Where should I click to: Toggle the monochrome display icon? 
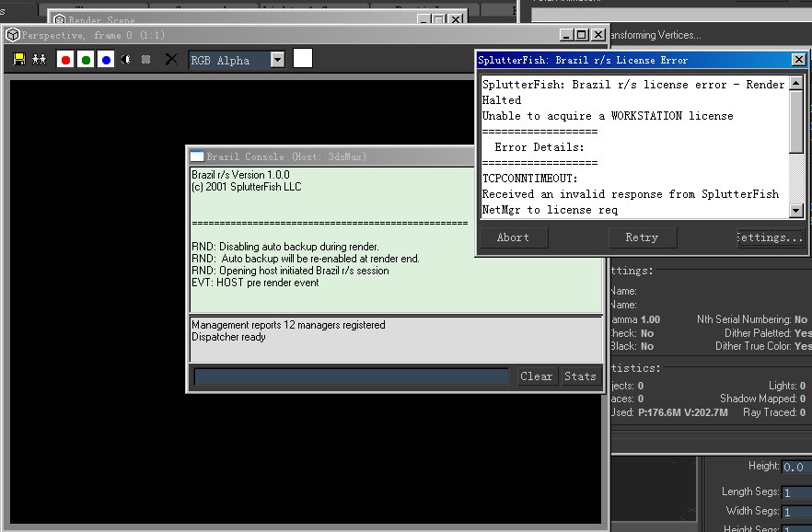click(146, 60)
